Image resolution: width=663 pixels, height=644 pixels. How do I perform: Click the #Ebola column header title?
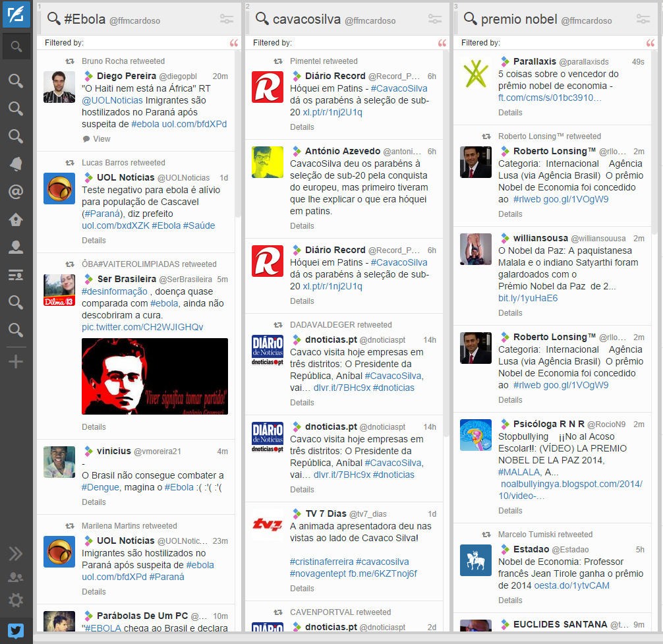coord(84,19)
